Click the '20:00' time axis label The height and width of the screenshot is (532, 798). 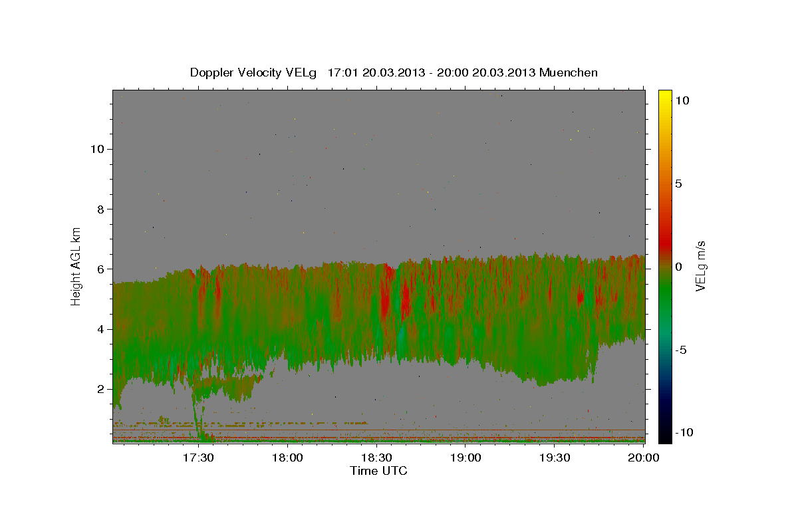[x=642, y=458]
